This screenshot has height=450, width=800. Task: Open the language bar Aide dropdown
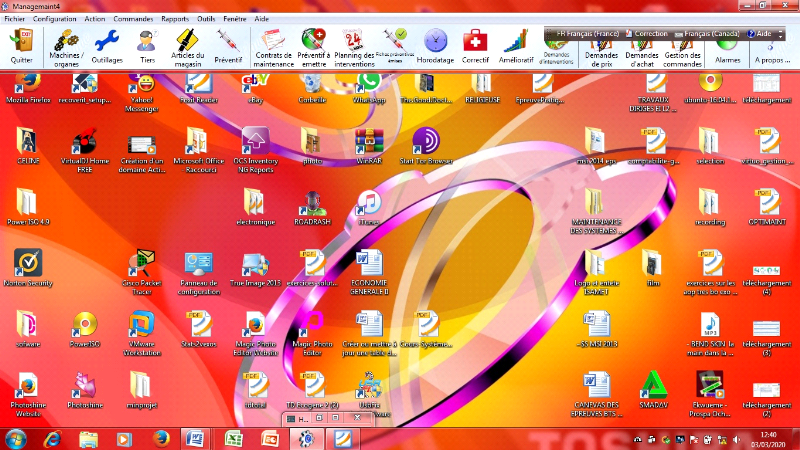coord(764,33)
